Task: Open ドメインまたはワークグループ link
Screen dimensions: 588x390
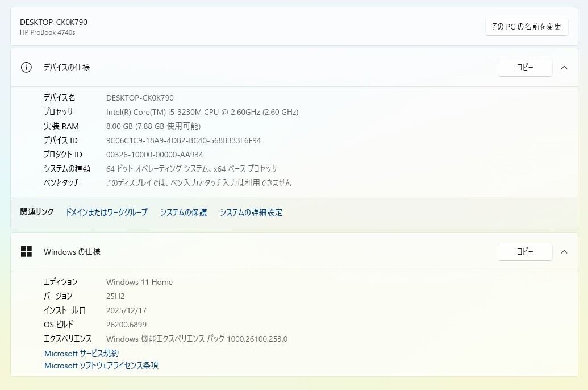Action: [x=106, y=213]
